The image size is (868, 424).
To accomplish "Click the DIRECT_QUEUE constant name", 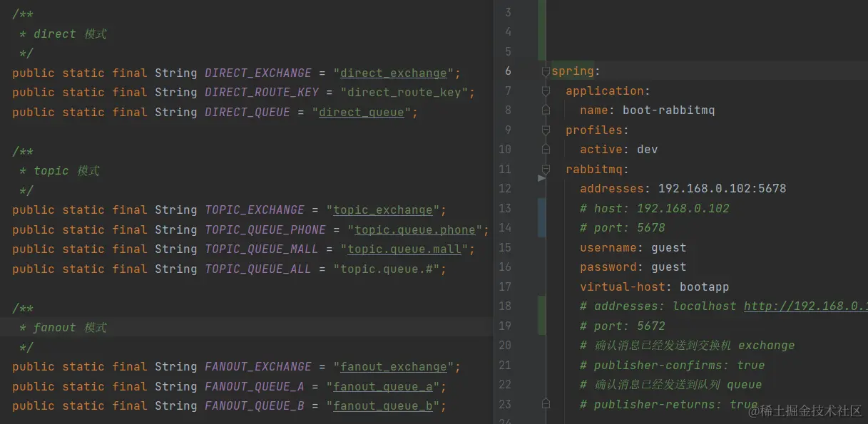I will [247, 113].
